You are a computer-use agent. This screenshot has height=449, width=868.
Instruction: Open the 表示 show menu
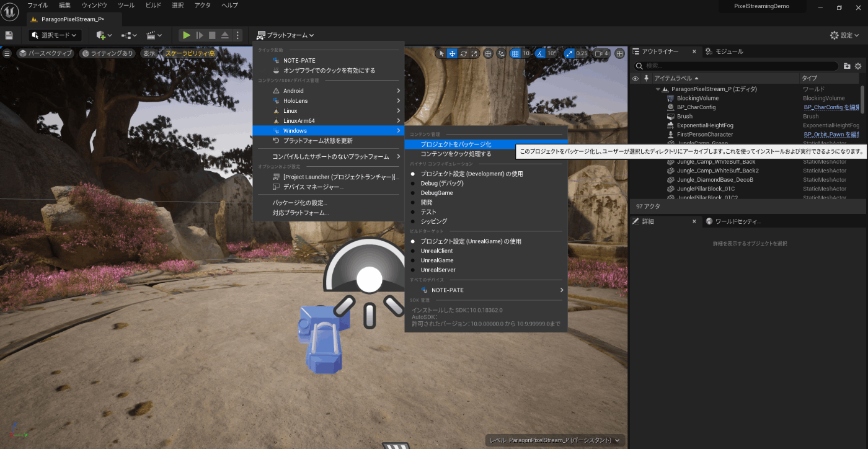click(149, 53)
